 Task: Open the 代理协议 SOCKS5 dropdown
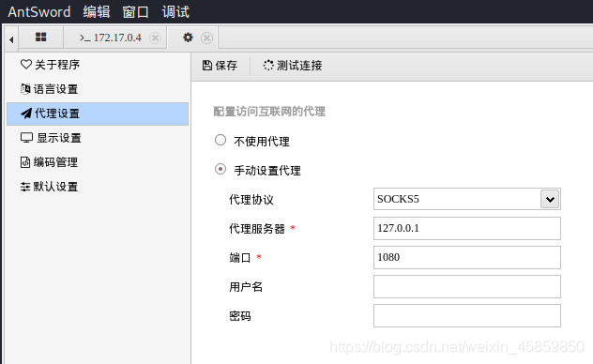tap(467, 199)
